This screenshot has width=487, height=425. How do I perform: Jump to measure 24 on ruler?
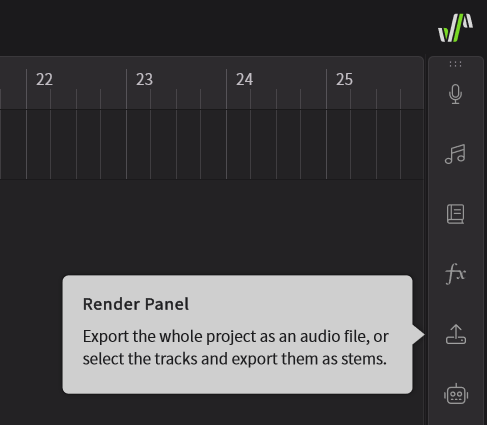tap(244, 79)
